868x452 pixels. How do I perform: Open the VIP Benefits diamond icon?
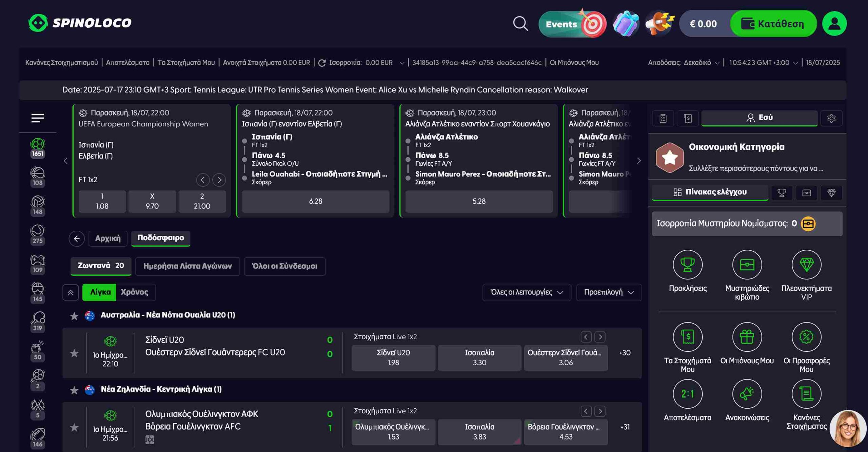pos(806,265)
